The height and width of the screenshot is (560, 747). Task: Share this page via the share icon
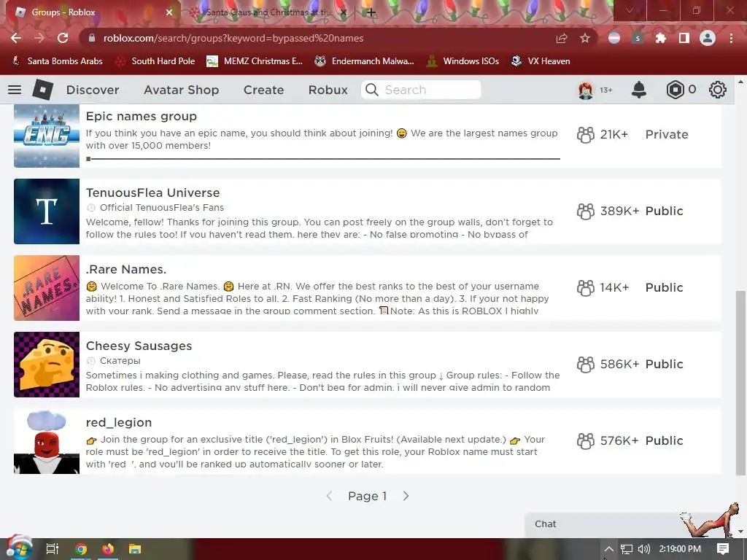pyautogui.click(x=562, y=38)
